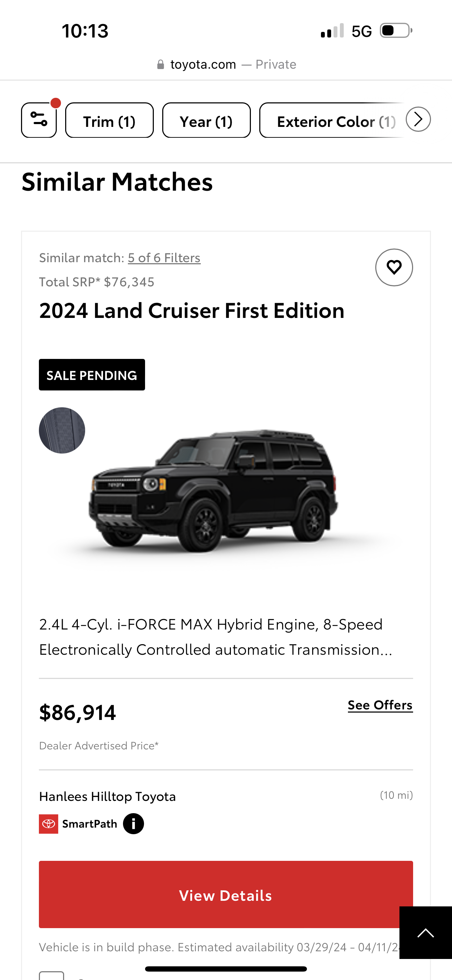The image size is (452, 980).
Task: Tap the toyota.com address bar
Action: (x=226, y=64)
